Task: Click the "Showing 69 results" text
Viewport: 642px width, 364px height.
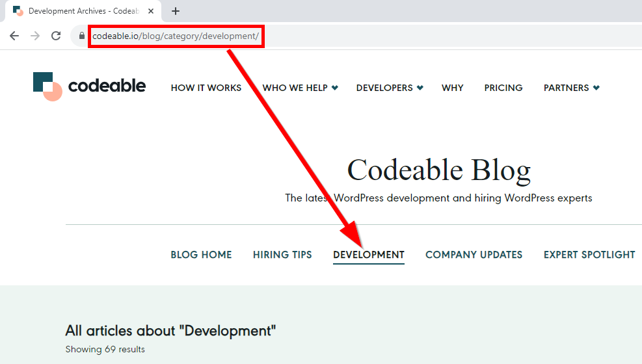Action: click(105, 349)
